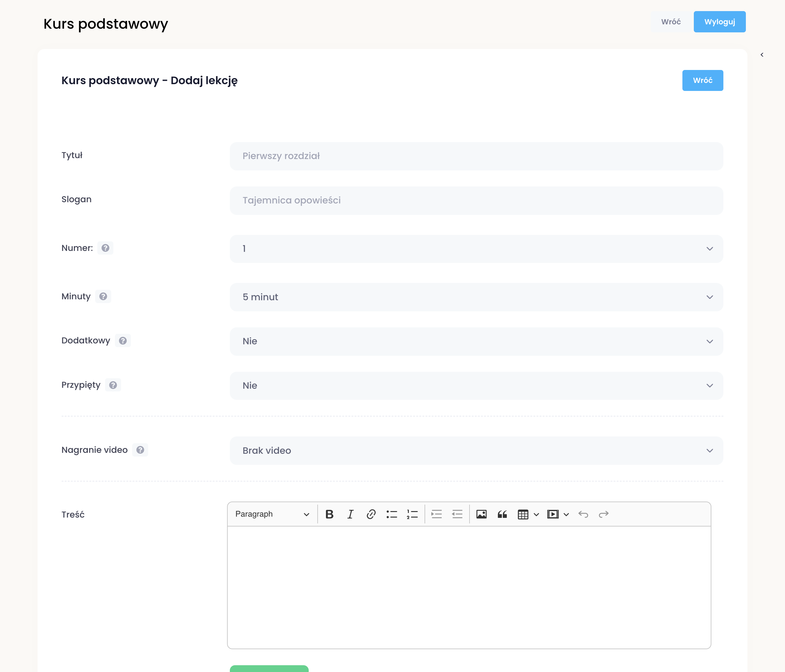
Task: Insert a block quote
Action: [x=502, y=514]
